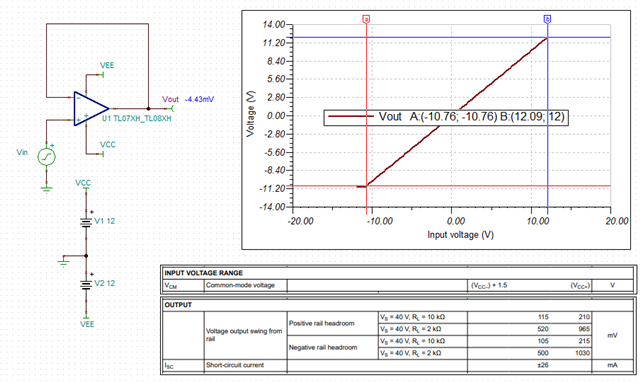The image size is (640, 382).
Task: Click the ±26 short-circuit value
Action: click(543, 365)
